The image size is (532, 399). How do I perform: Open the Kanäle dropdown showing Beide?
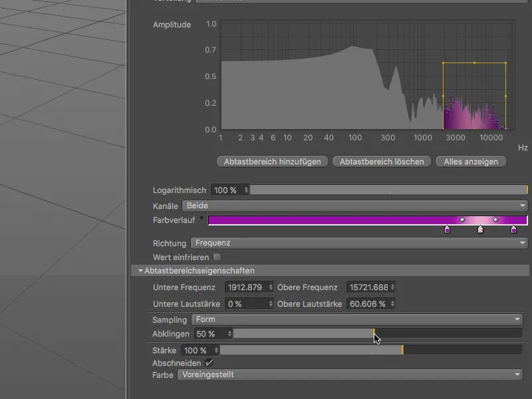pyautogui.click(x=355, y=205)
